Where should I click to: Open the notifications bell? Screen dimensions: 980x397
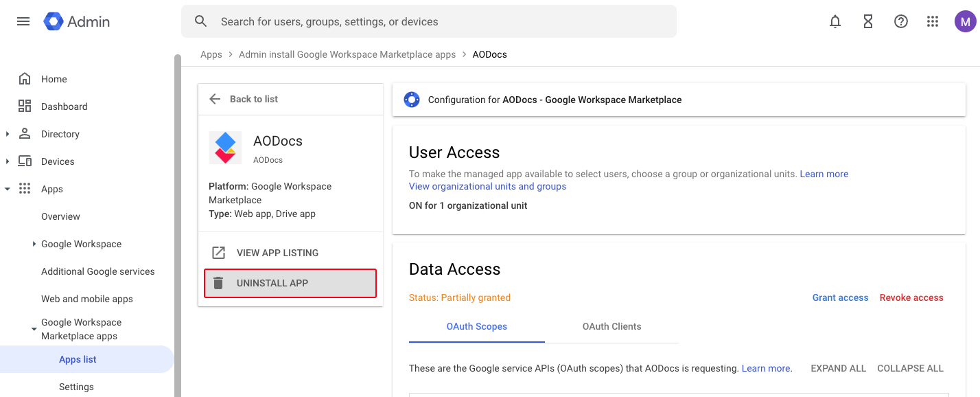click(x=835, y=21)
